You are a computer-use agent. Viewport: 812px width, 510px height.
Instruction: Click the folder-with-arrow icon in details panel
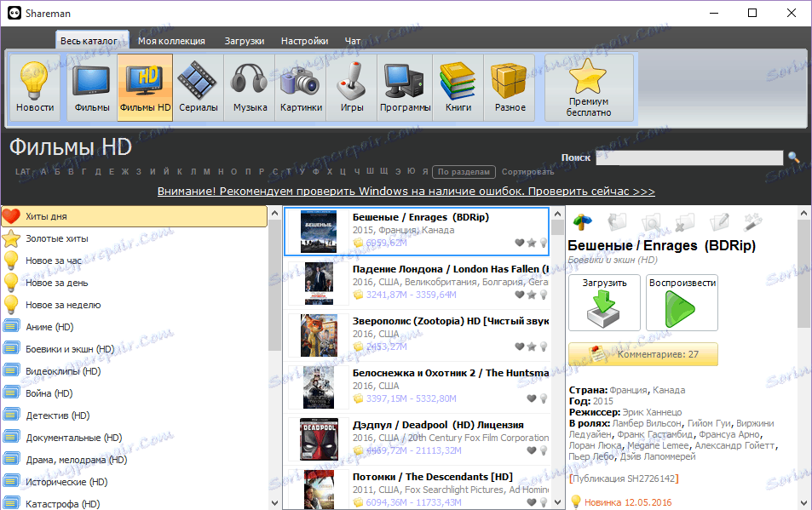(617, 222)
